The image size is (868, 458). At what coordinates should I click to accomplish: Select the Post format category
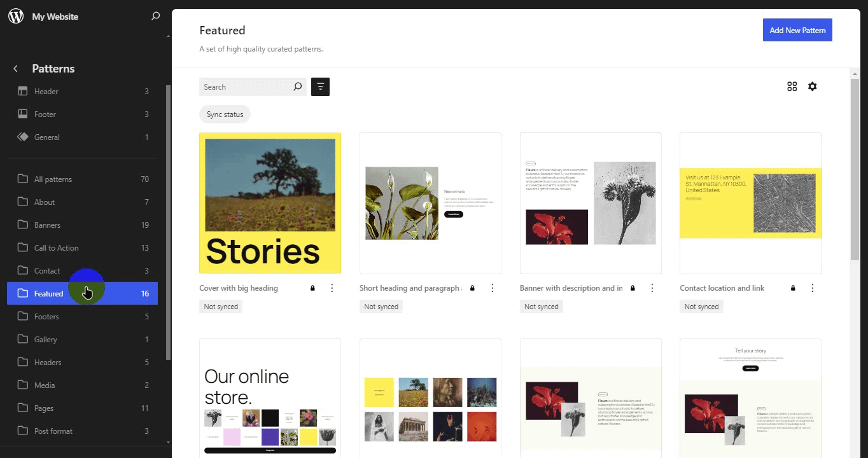tap(83, 431)
